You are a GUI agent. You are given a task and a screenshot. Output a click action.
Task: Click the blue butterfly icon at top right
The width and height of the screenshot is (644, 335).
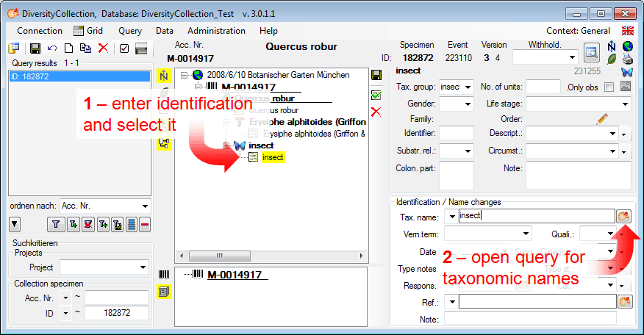click(626, 72)
